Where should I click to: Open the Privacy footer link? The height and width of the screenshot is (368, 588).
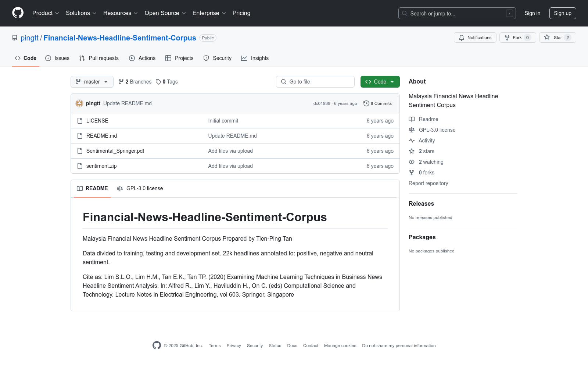pyautogui.click(x=234, y=346)
